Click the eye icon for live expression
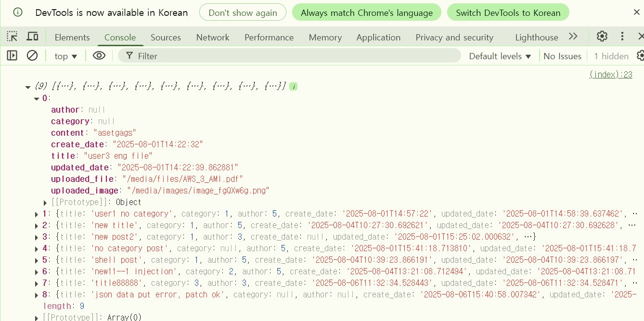The image size is (644, 321). point(99,56)
